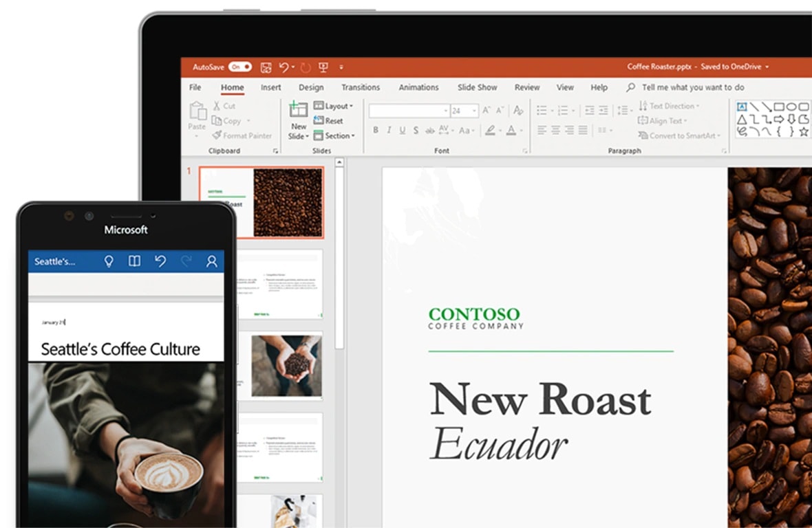
Task: Click the Coffee Roaster.pptx file name
Action: coord(659,67)
